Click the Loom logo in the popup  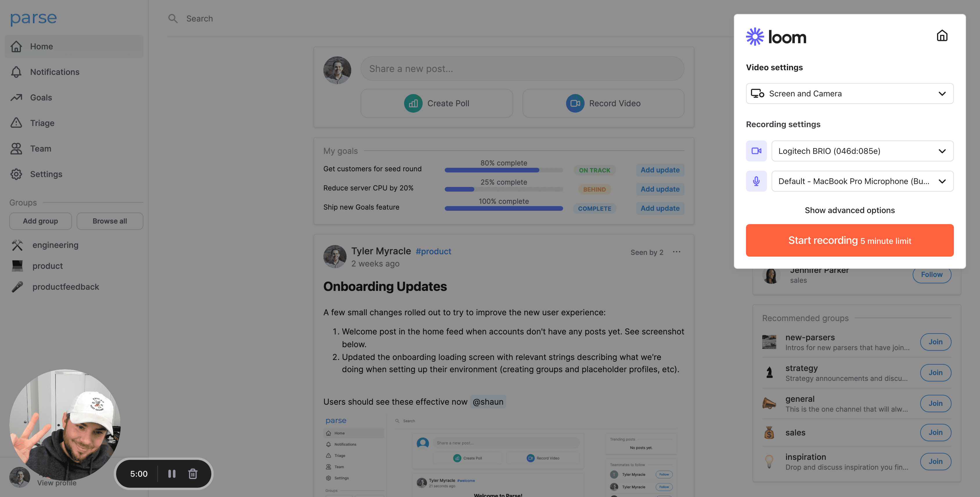(x=776, y=37)
